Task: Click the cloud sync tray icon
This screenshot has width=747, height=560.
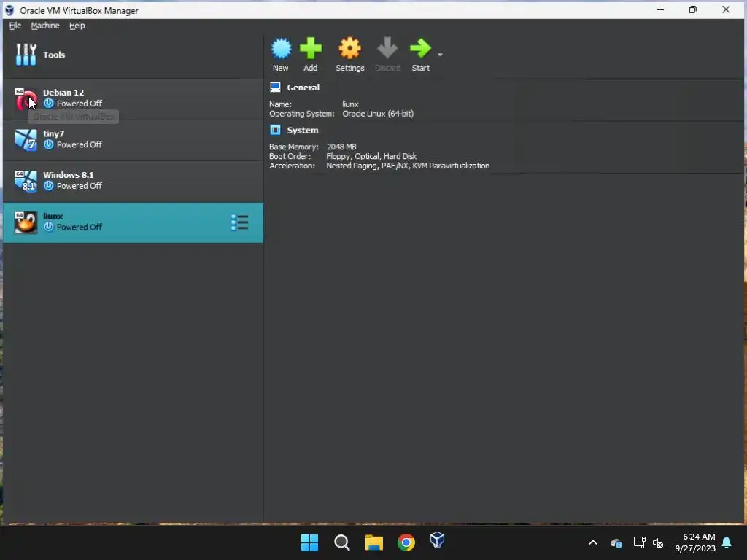Action: (616, 542)
